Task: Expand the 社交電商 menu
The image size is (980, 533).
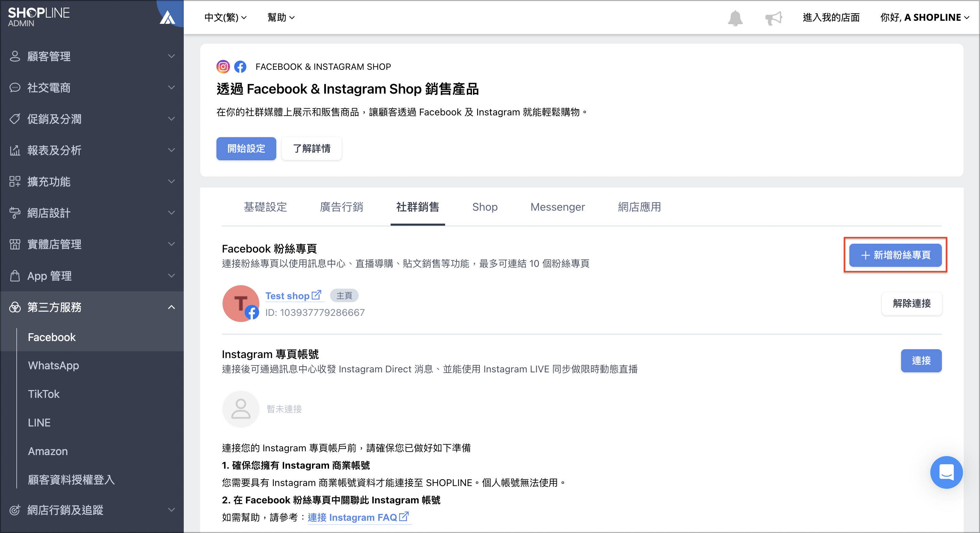Action: [92, 87]
